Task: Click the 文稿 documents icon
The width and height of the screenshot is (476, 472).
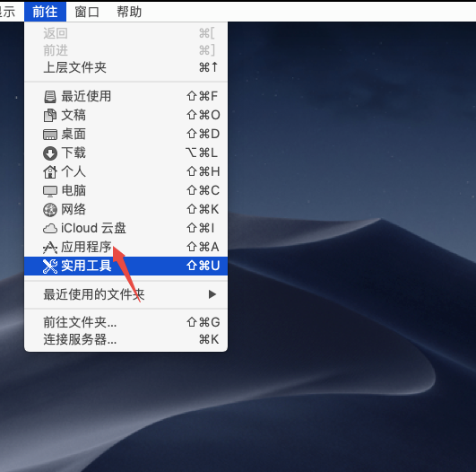Action: pyautogui.click(x=50, y=116)
